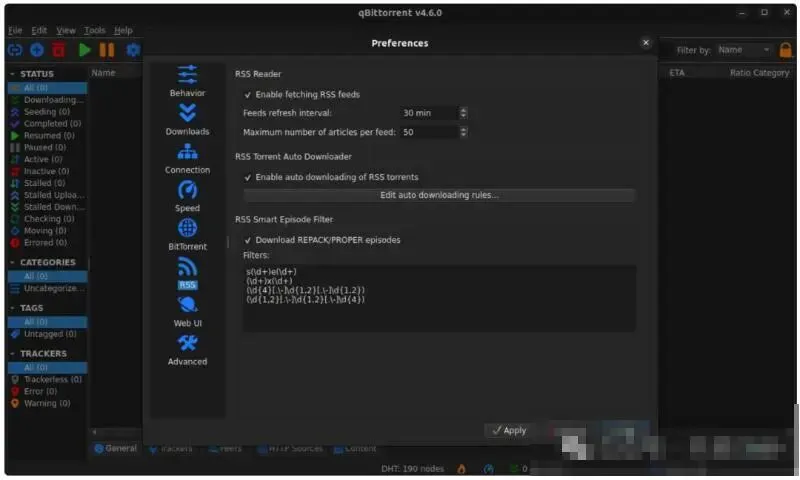Click the gear options toolbar icon
Image resolution: width=800 pixels, height=480 pixels.
[133, 50]
